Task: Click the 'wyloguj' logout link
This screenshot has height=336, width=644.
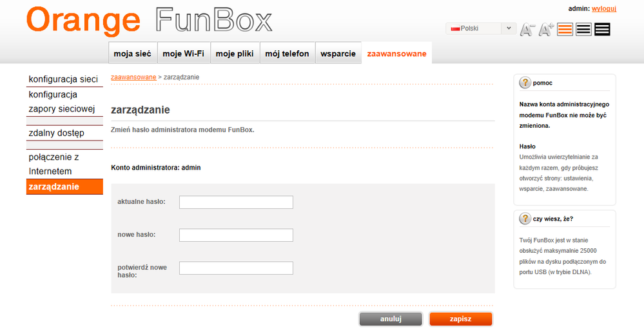Action: pyautogui.click(x=604, y=8)
